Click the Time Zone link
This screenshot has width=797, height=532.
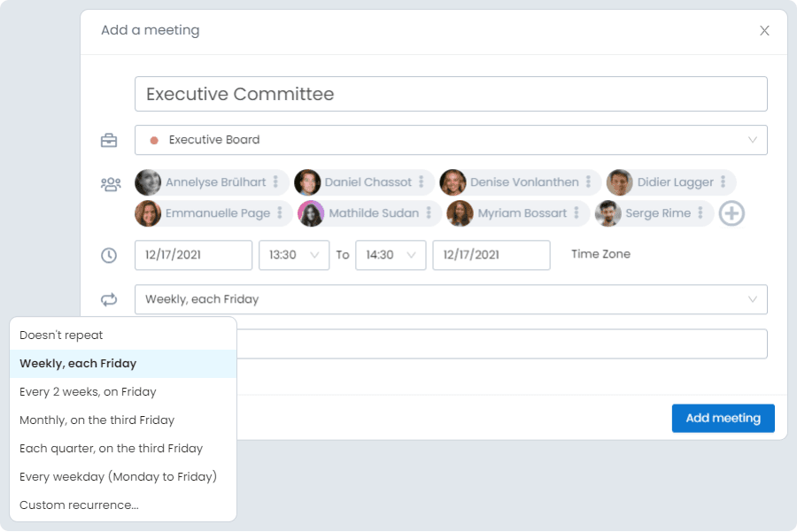[600, 254]
